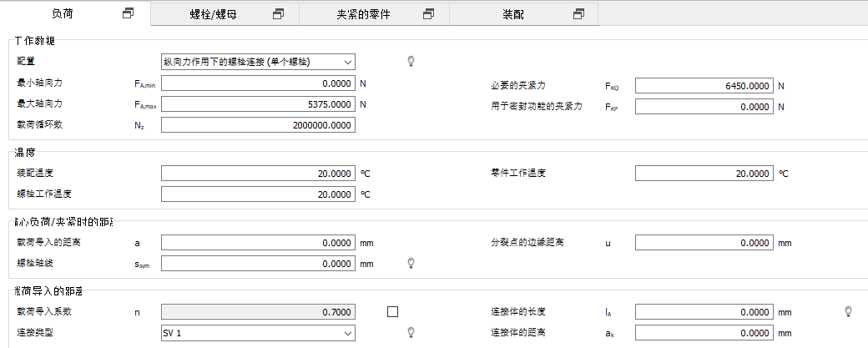
Task: Focus the 载荷循环数 input field
Action: 258,124
